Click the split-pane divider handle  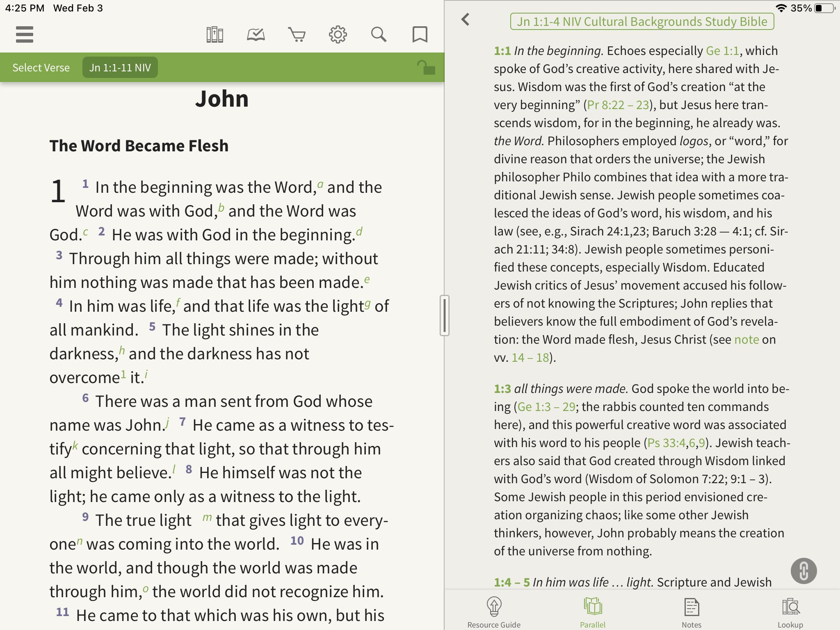tap(444, 315)
